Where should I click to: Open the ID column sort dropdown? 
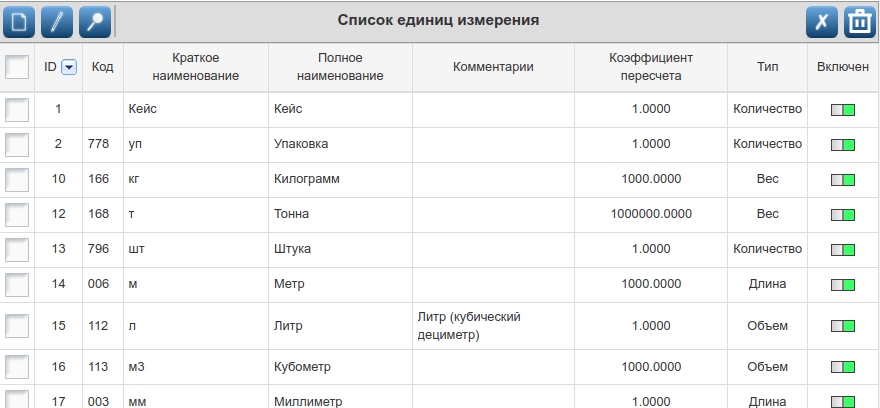(69, 67)
